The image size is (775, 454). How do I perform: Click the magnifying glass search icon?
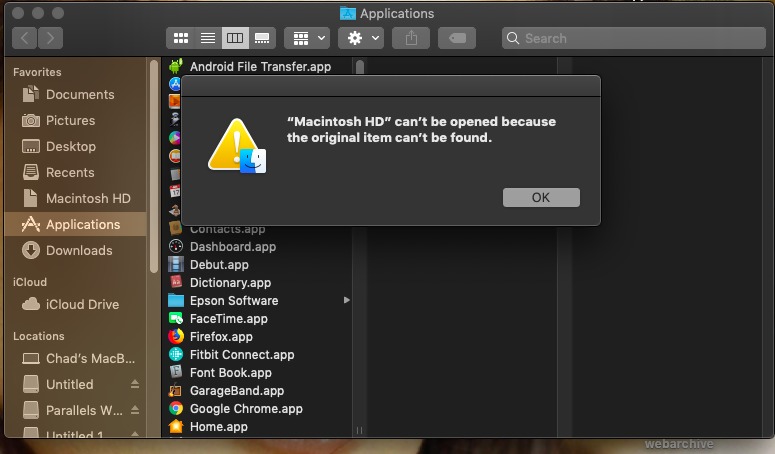pyautogui.click(x=513, y=38)
